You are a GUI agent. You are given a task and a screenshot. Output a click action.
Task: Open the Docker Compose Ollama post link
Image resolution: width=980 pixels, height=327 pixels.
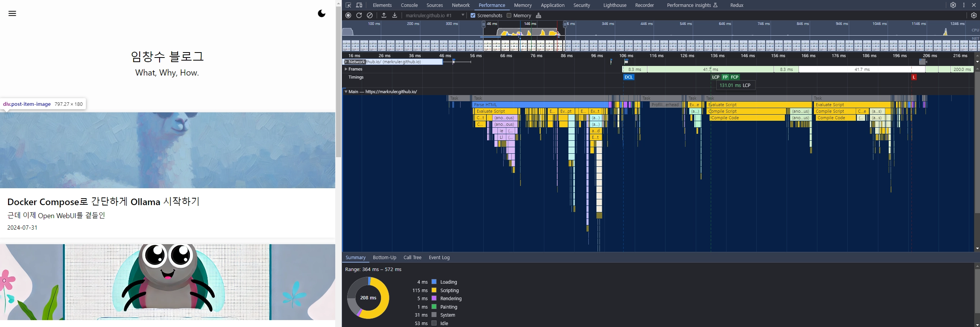(x=104, y=202)
